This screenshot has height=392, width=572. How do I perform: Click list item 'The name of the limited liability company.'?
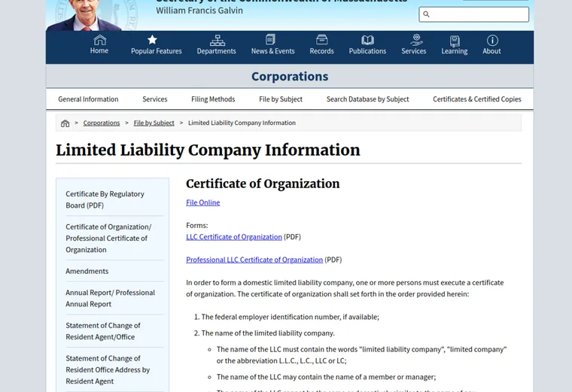pos(268,333)
